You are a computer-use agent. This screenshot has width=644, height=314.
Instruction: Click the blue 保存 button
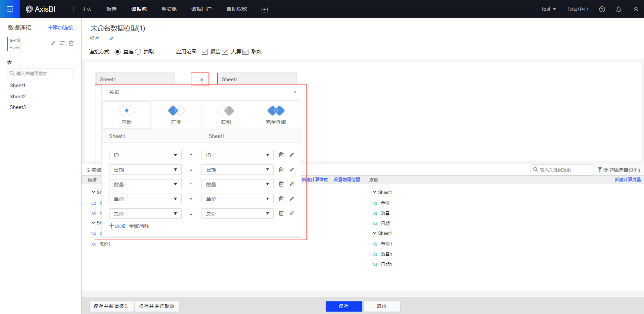click(x=343, y=306)
